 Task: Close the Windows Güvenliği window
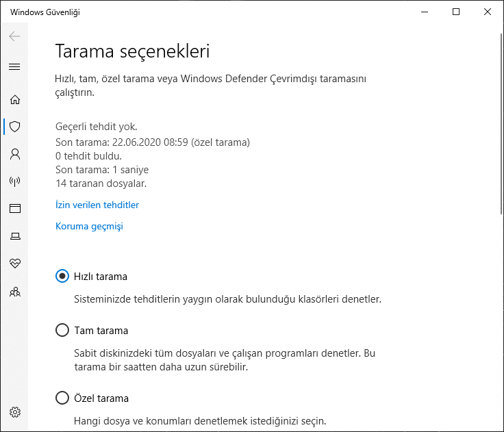[488, 12]
